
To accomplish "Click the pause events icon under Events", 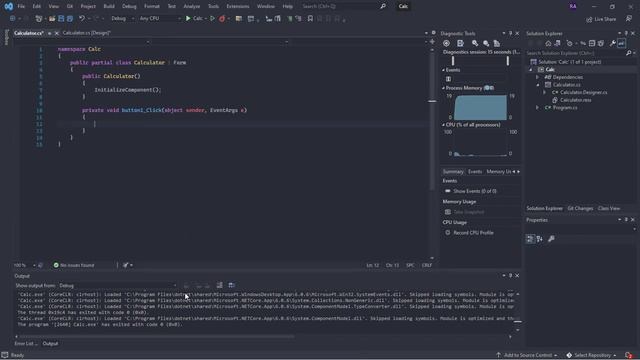I will click(448, 79).
